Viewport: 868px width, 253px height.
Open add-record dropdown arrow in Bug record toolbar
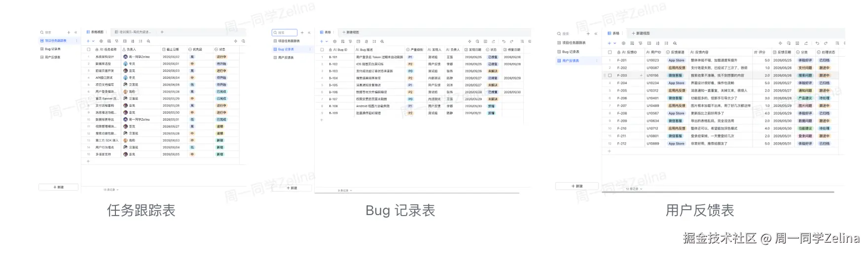coord(326,41)
